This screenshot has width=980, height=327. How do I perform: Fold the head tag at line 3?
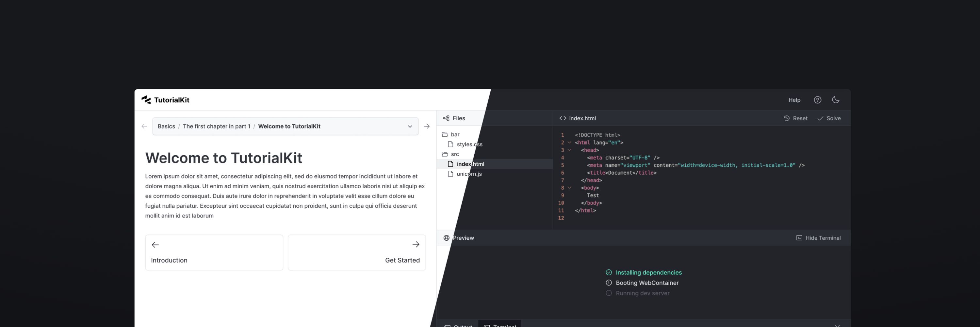point(569,150)
